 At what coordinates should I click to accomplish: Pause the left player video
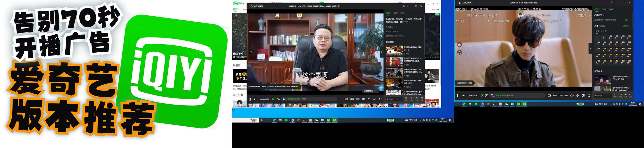click(x=250, y=99)
